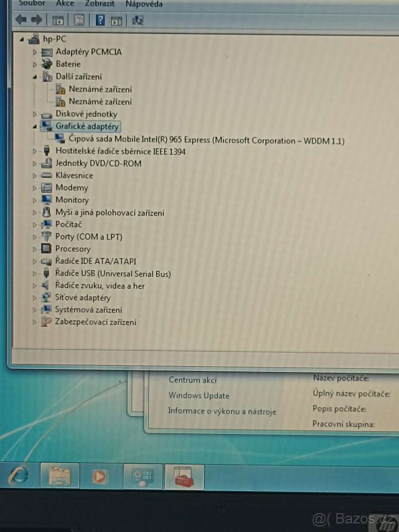Expand the Jednotky DVD/CD-ROM node arrow

tap(35, 164)
